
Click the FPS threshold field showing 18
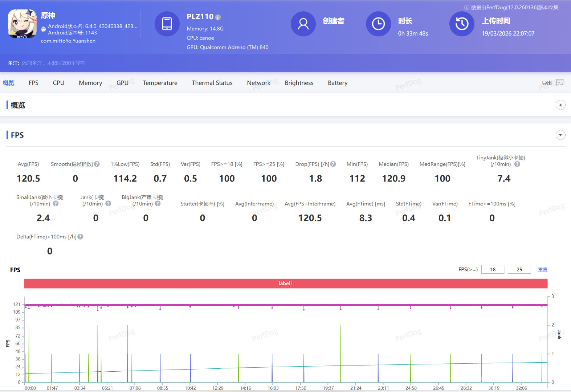click(x=493, y=269)
